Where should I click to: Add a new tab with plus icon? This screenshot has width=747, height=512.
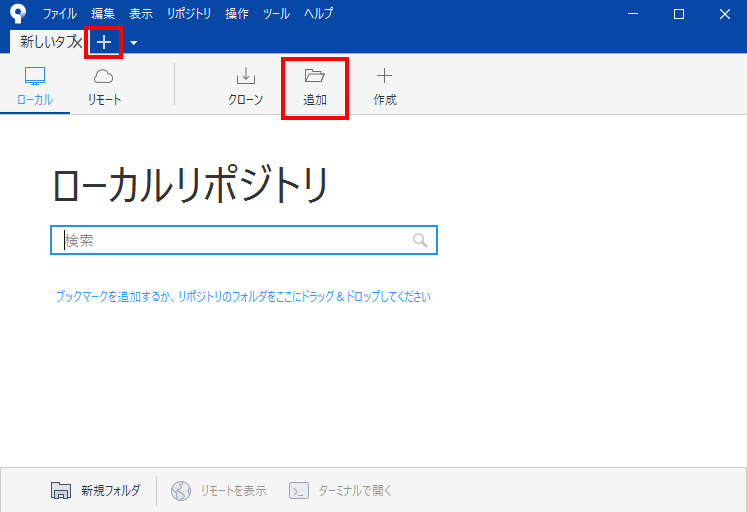click(104, 43)
